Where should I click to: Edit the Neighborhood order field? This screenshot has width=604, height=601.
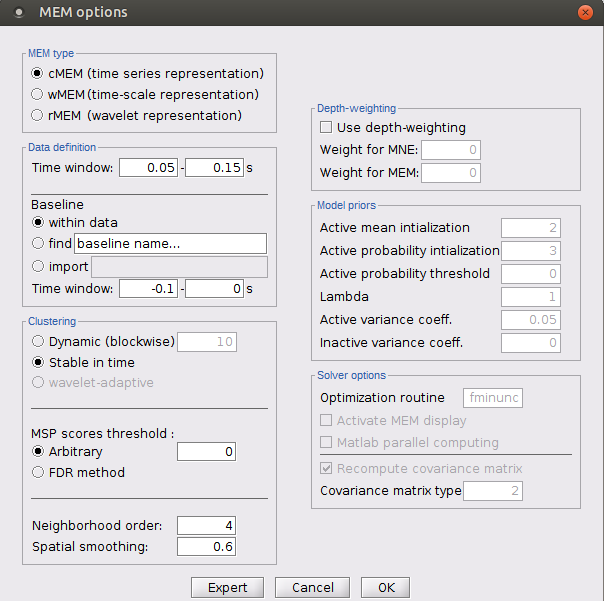point(206,525)
